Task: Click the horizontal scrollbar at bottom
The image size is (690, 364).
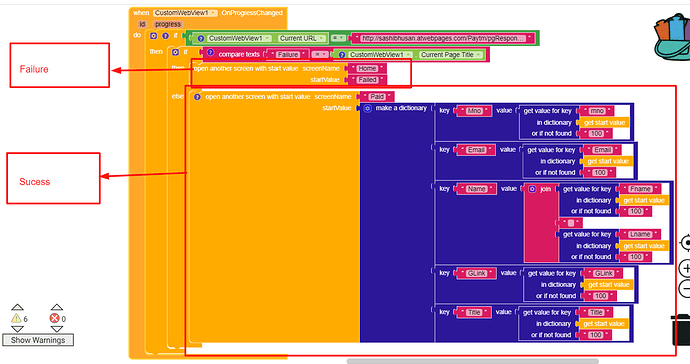Action: click(x=473, y=361)
